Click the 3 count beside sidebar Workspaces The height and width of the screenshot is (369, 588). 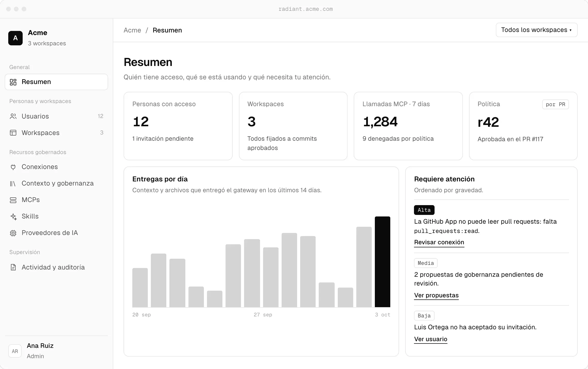pyautogui.click(x=102, y=133)
